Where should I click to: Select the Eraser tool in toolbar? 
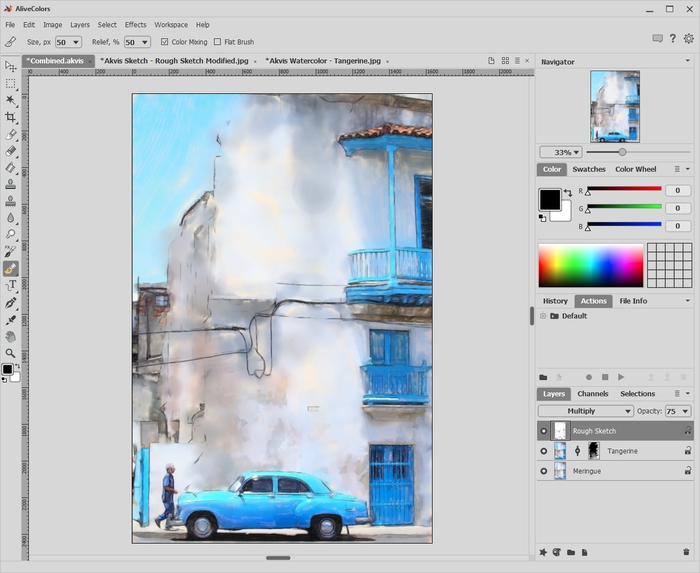[10, 151]
